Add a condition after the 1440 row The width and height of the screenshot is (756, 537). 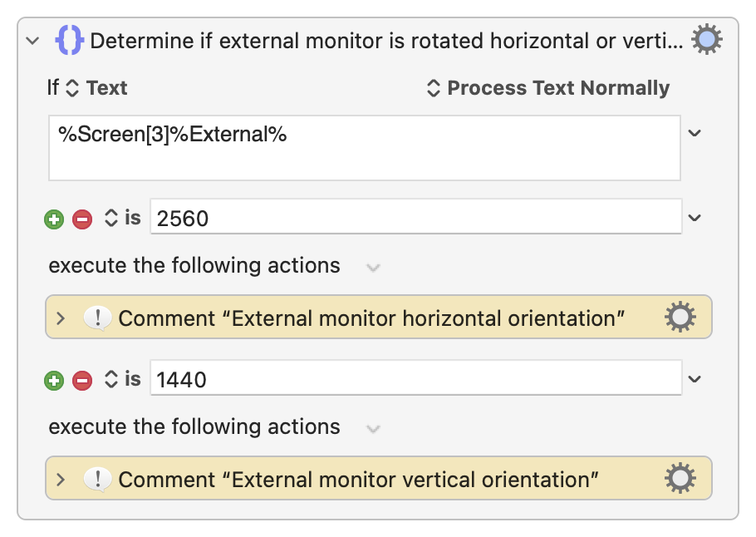(x=54, y=380)
